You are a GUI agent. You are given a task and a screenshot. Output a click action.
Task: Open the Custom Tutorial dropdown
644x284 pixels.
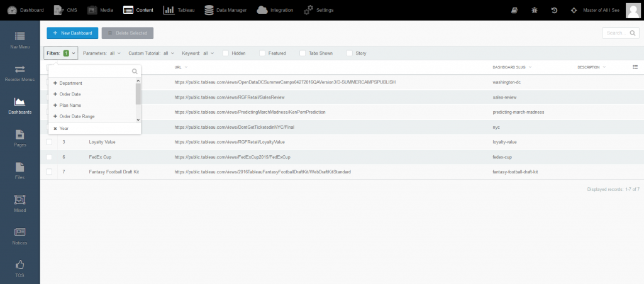click(x=151, y=53)
